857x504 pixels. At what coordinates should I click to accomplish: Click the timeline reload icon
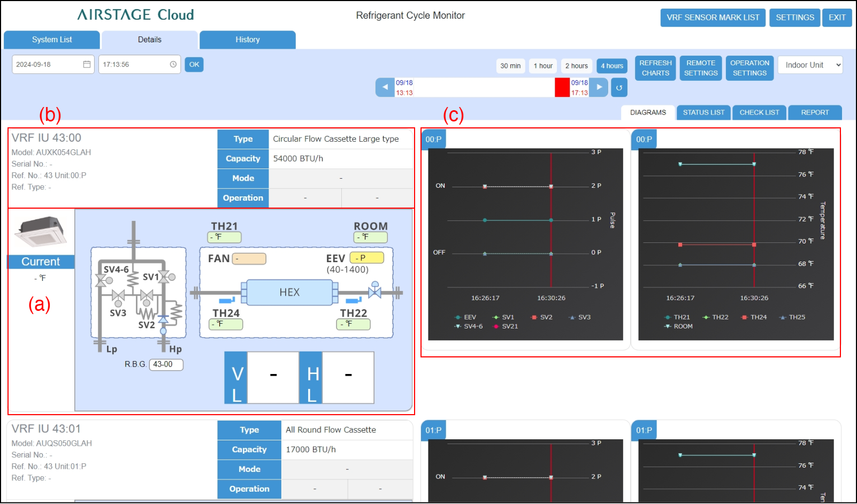619,88
